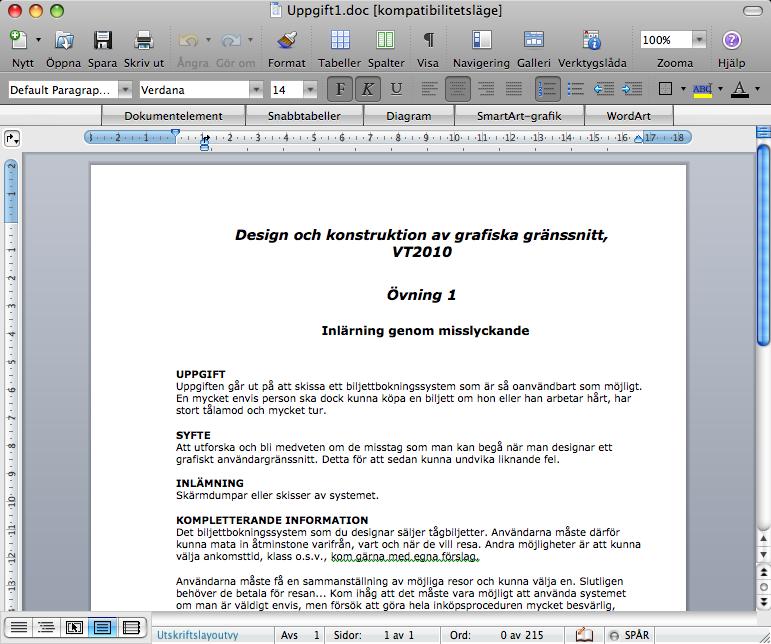The image size is (771, 644).
Task: Switch to publishing layout view icon
Action: click(x=74, y=627)
